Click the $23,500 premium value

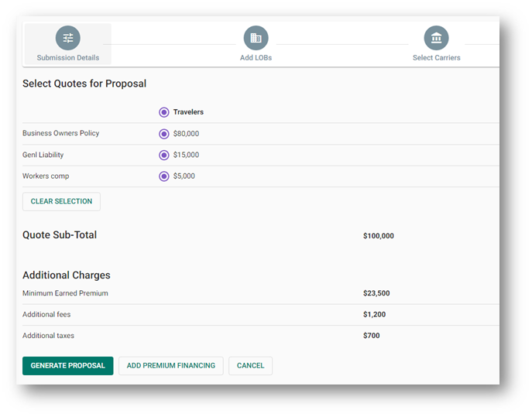pyautogui.click(x=376, y=293)
